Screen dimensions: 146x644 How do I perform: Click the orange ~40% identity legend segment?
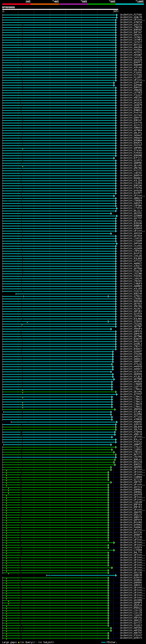(x=45, y=4)
